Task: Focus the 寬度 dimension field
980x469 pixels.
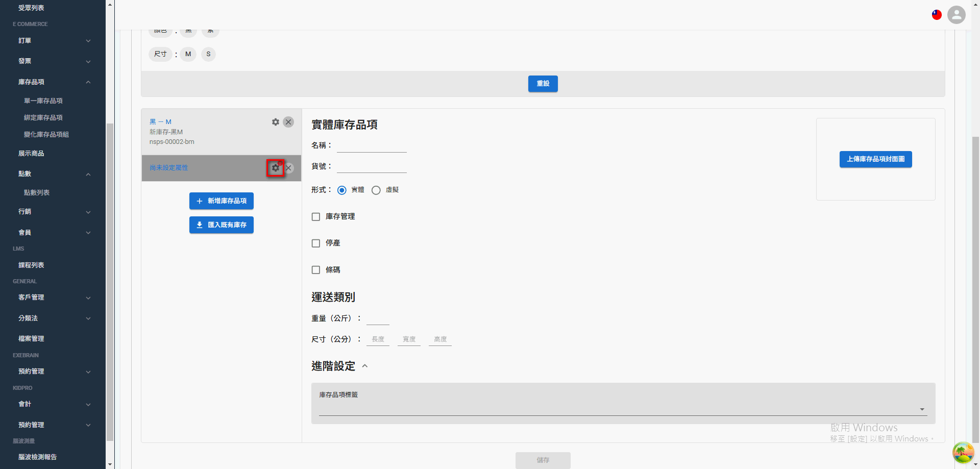Action: pos(409,339)
